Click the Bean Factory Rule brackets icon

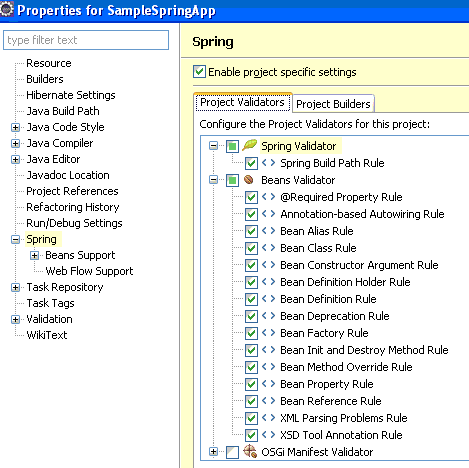pos(268,333)
